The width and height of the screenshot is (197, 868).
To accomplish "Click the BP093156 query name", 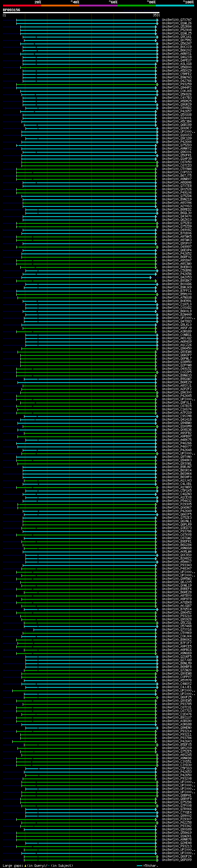I will click(x=11, y=10).
